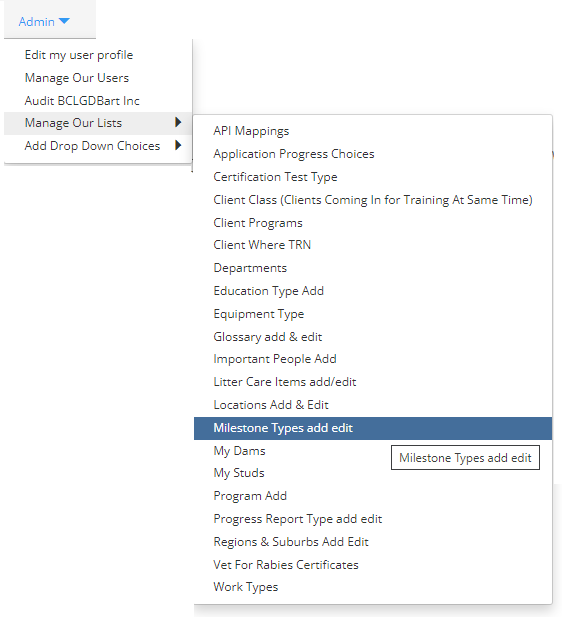Image resolution: width=562 pixels, height=617 pixels.
Task: Choose Client Where TRN
Action: [x=262, y=245]
